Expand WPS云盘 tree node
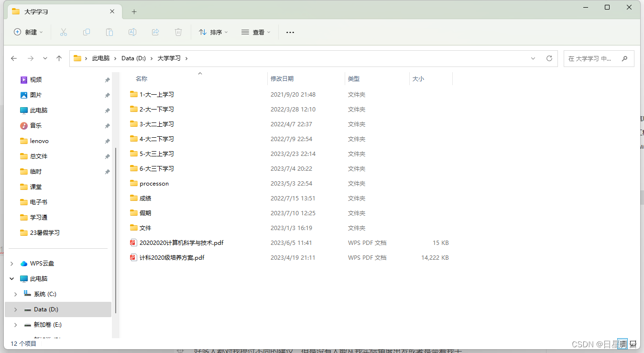This screenshot has width=644, height=353. click(x=12, y=264)
